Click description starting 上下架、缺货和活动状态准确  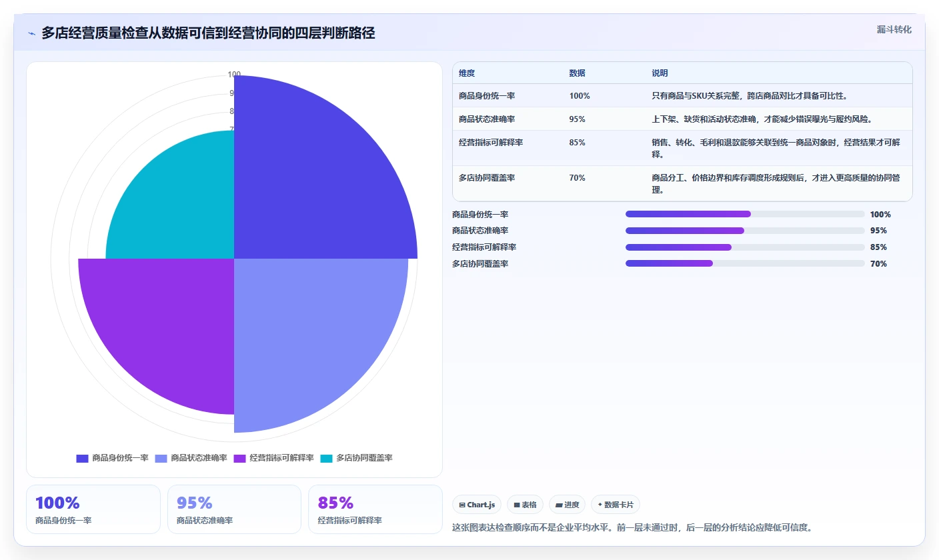(762, 119)
